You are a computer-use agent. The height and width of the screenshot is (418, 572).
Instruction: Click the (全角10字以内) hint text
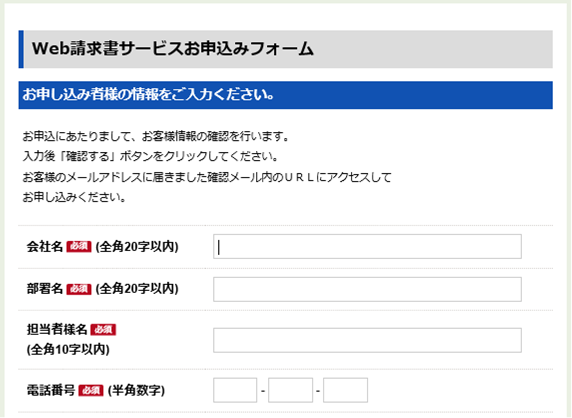68,350
